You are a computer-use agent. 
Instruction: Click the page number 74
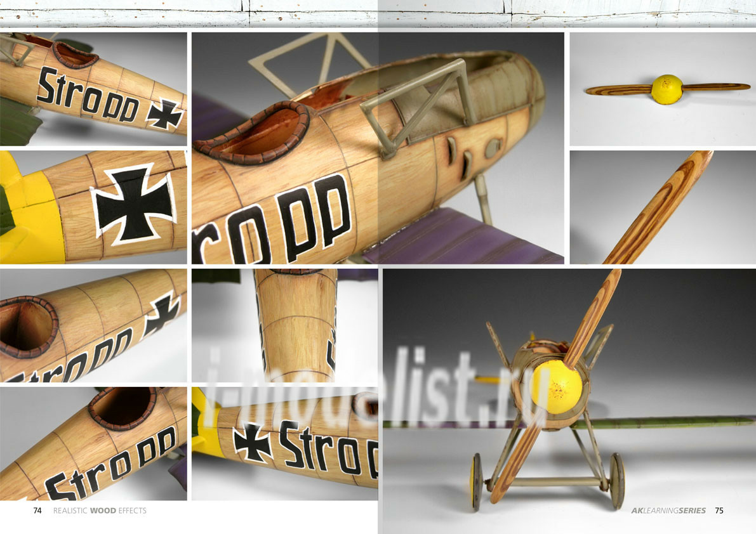point(37,511)
